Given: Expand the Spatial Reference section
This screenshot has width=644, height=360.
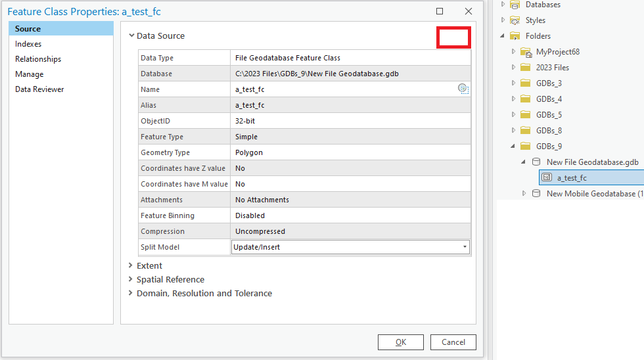Looking at the screenshot, I should (x=131, y=280).
